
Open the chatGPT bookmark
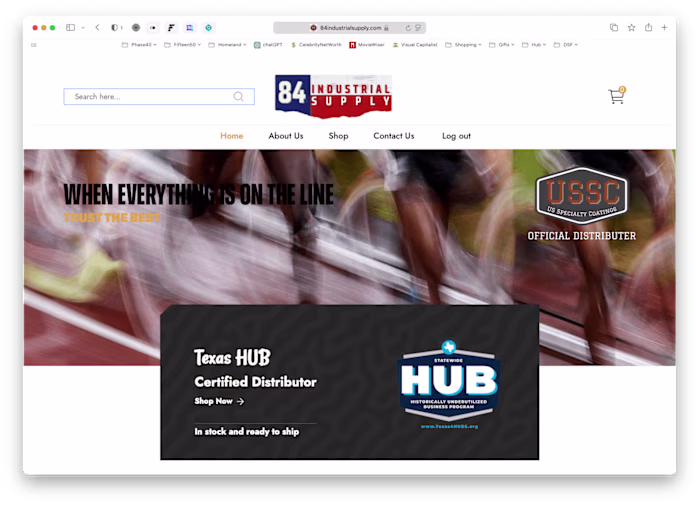coord(268,45)
